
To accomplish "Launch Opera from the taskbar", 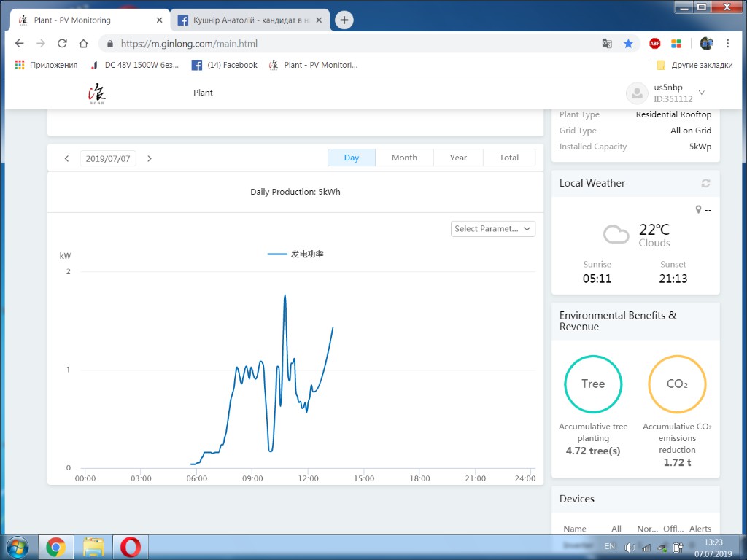I will point(131,546).
